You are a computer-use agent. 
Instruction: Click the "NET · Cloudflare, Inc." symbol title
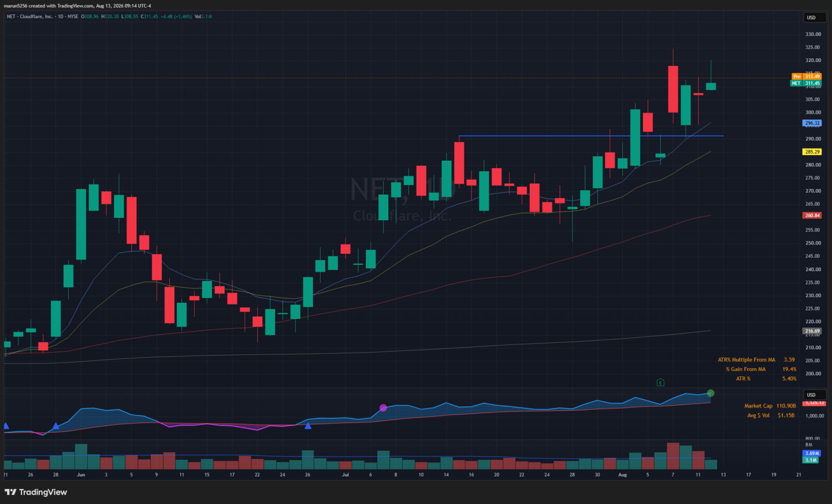(x=30, y=17)
